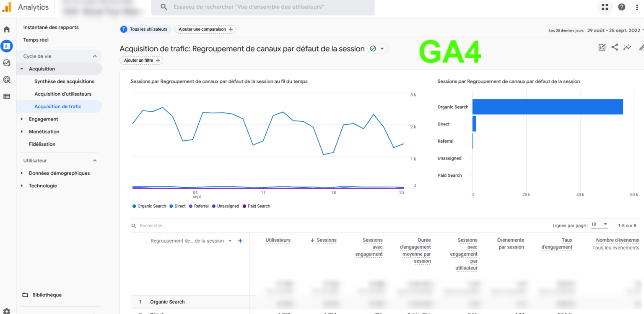
Task: Open the Explore section icon
Action: pos(7,63)
